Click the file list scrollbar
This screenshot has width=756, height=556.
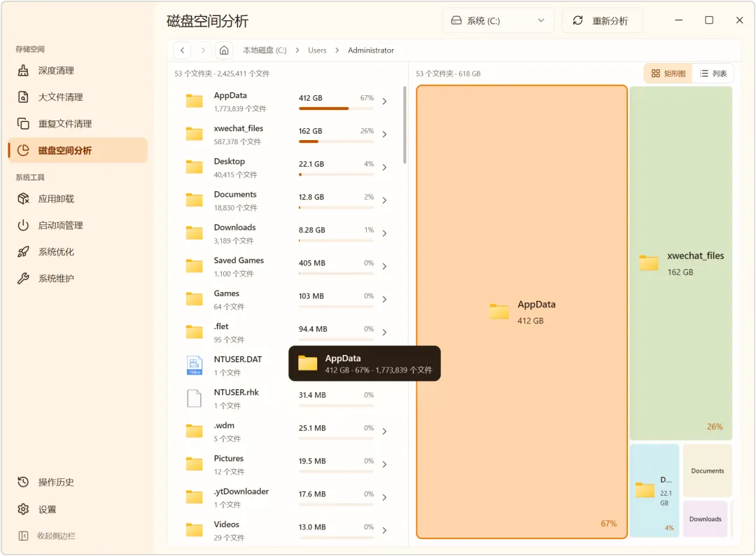point(405,125)
